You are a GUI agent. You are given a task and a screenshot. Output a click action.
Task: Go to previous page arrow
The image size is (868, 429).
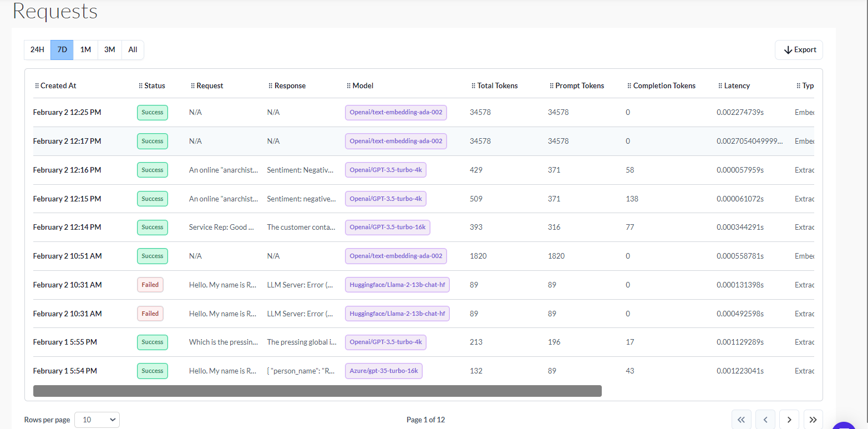[765, 420]
